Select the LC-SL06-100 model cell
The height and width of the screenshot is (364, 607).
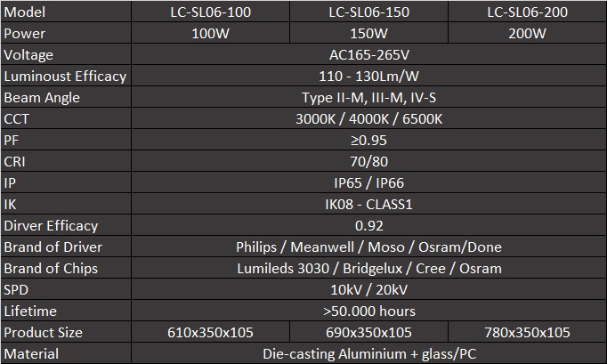point(210,12)
